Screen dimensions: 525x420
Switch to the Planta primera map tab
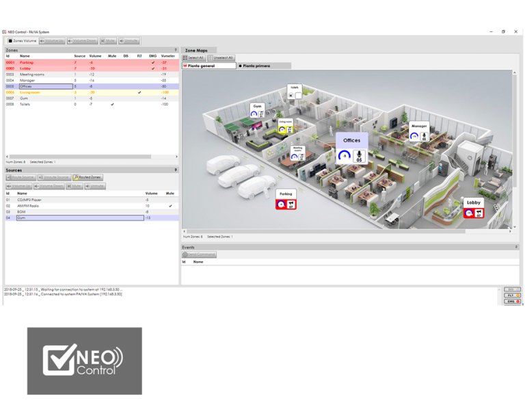(x=254, y=66)
